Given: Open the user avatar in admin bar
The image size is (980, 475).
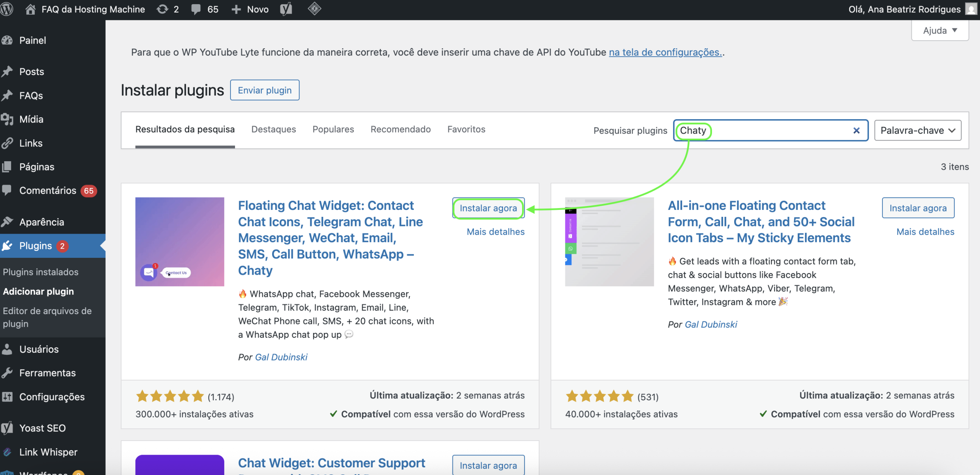Looking at the screenshot, I should click(x=971, y=9).
